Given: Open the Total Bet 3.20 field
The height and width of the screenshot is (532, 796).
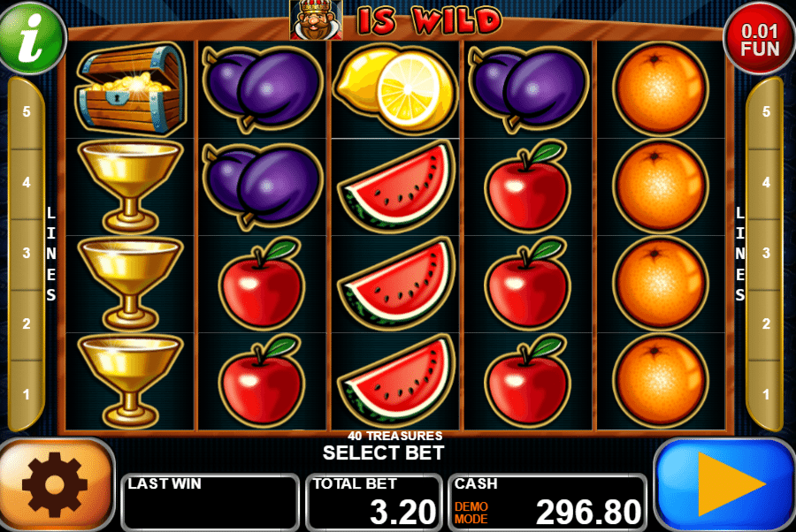Looking at the screenshot, I should point(374,503).
